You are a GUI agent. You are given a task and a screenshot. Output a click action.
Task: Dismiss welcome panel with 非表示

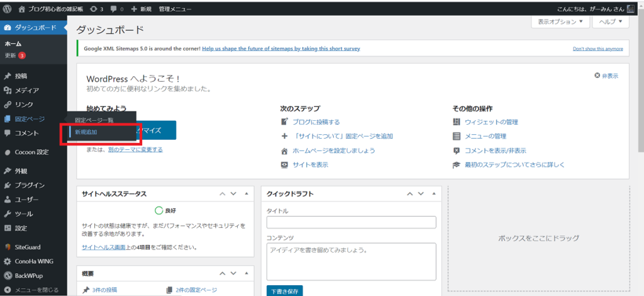(x=606, y=76)
